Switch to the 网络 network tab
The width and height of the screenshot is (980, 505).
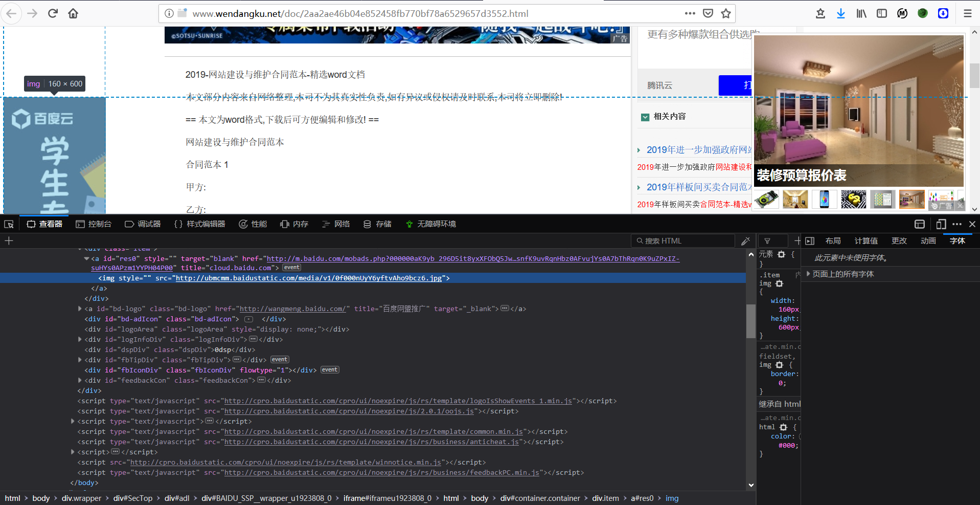pos(336,224)
